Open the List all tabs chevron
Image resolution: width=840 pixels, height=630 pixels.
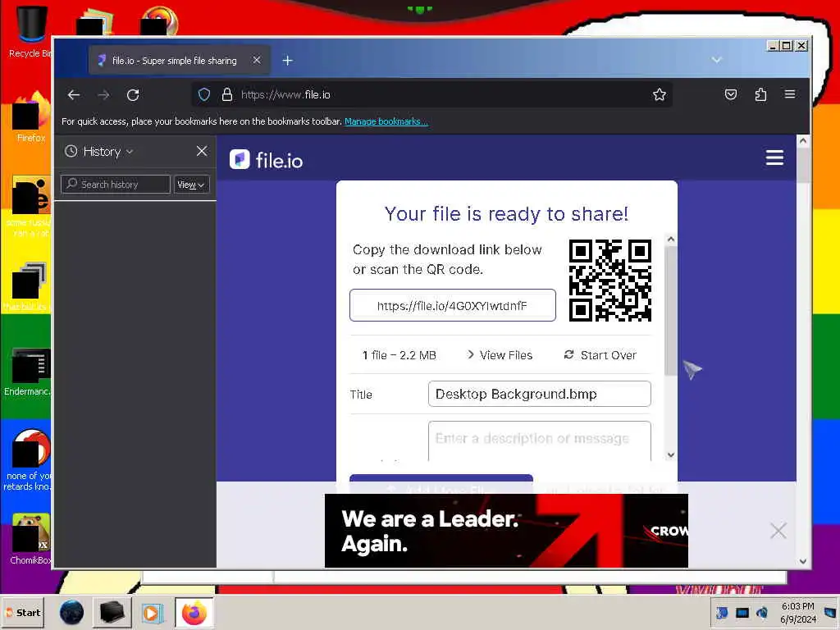tap(716, 59)
